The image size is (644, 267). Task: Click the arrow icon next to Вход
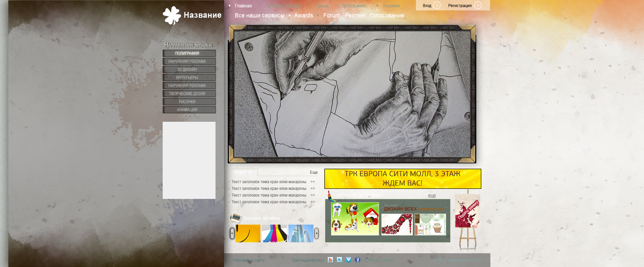click(x=437, y=5)
